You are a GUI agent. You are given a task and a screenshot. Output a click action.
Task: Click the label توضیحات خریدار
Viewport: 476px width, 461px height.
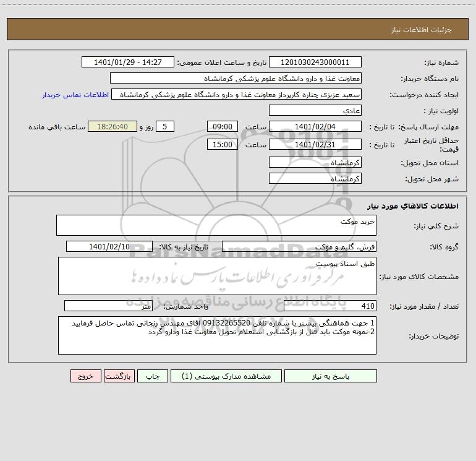[434, 337]
